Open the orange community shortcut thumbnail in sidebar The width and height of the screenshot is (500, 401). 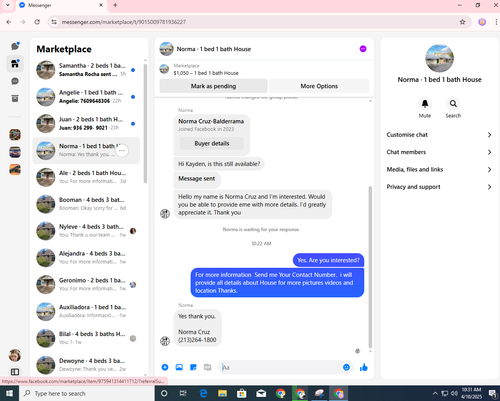[x=15, y=169]
